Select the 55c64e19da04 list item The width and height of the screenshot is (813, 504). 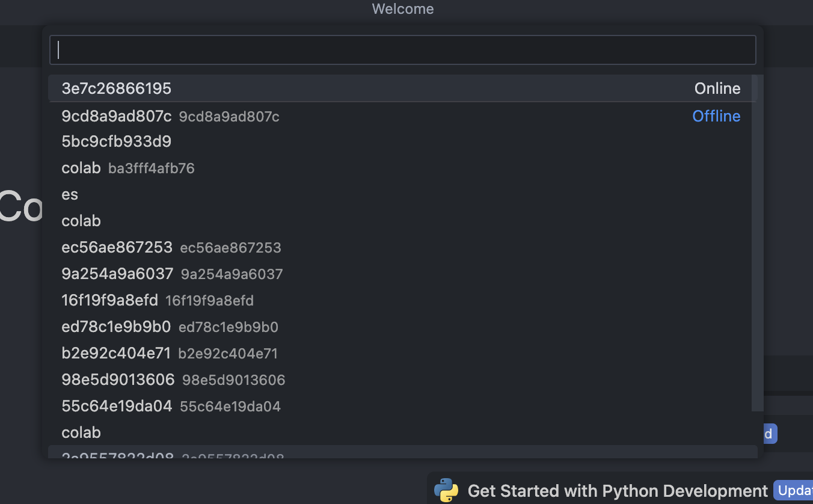click(x=117, y=406)
